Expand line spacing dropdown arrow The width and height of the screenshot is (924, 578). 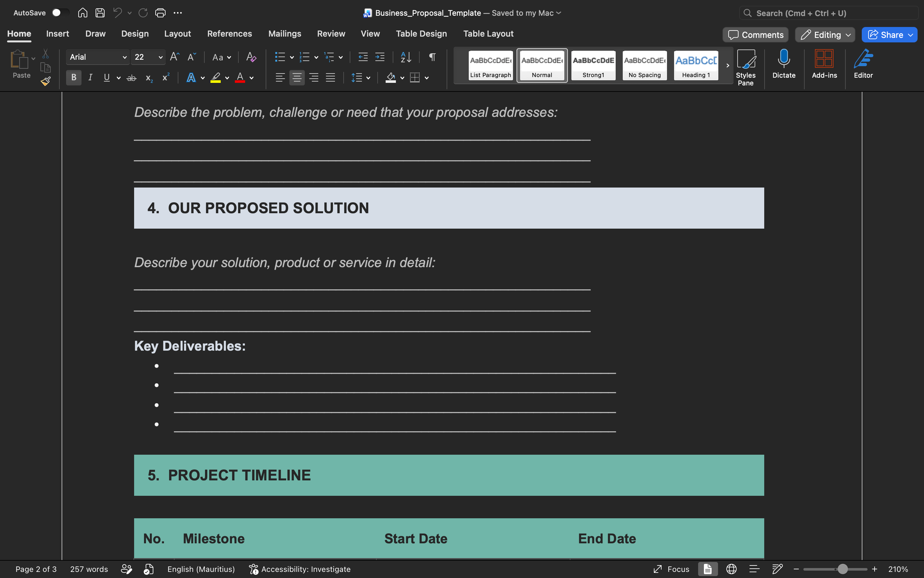pos(368,78)
